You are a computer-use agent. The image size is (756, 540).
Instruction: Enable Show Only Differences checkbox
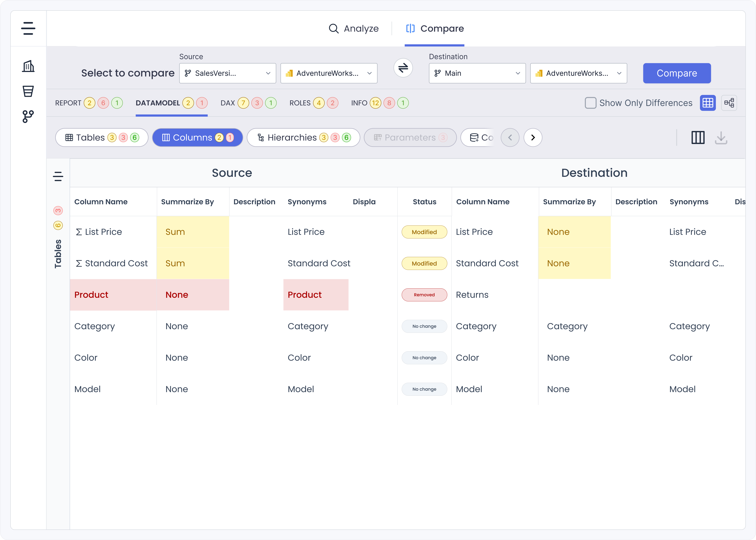pyautogui.click(x=590, y=103)
